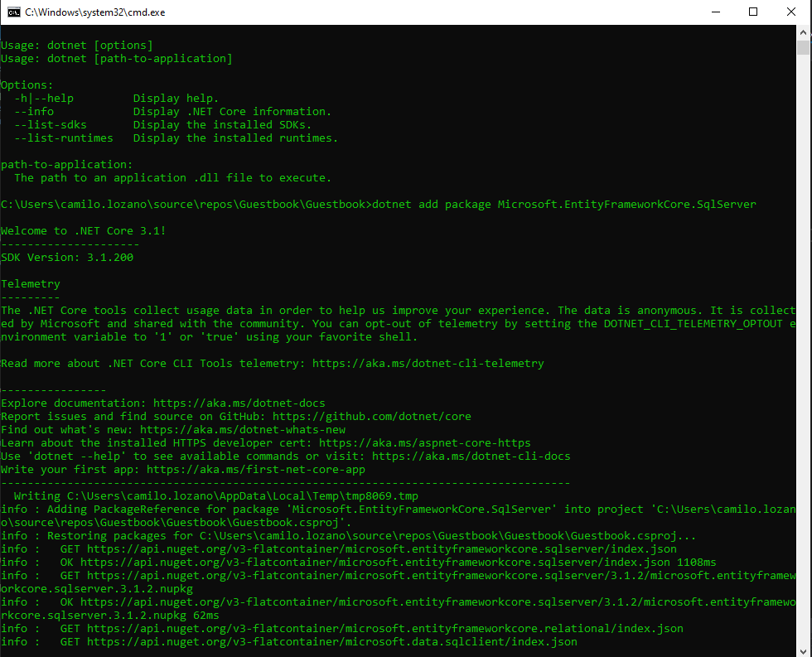
Task: Click DOTNET_CLI_TELEMETRY_OPTOUT variable name
Action: 694,324
